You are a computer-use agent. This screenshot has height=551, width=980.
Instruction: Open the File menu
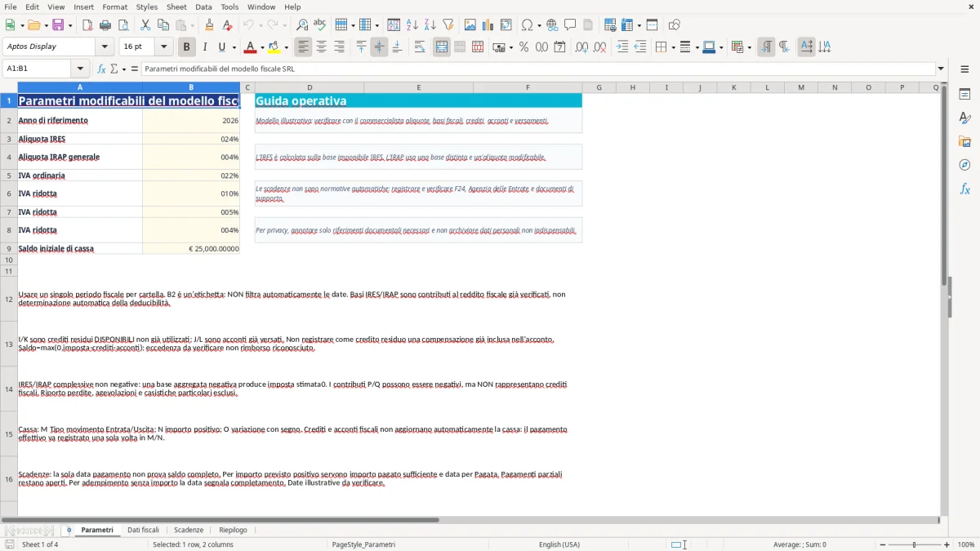pos(11,7)
